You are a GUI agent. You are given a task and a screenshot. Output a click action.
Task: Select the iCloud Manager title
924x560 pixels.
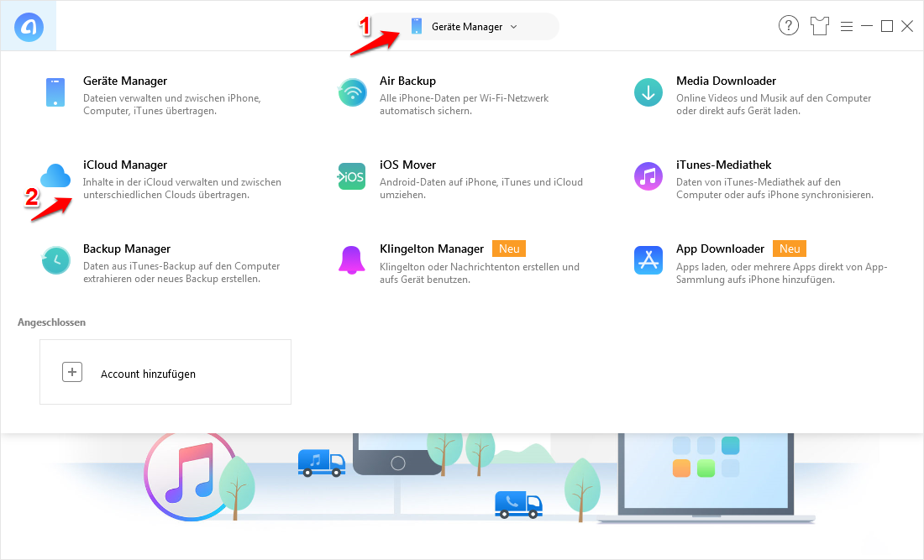coord(125,165)
